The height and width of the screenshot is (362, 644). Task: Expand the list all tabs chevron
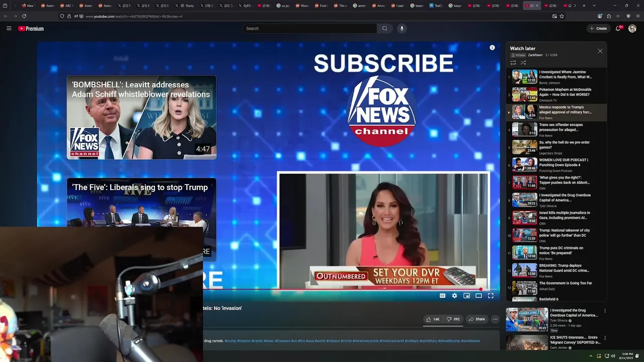[594, 6]
